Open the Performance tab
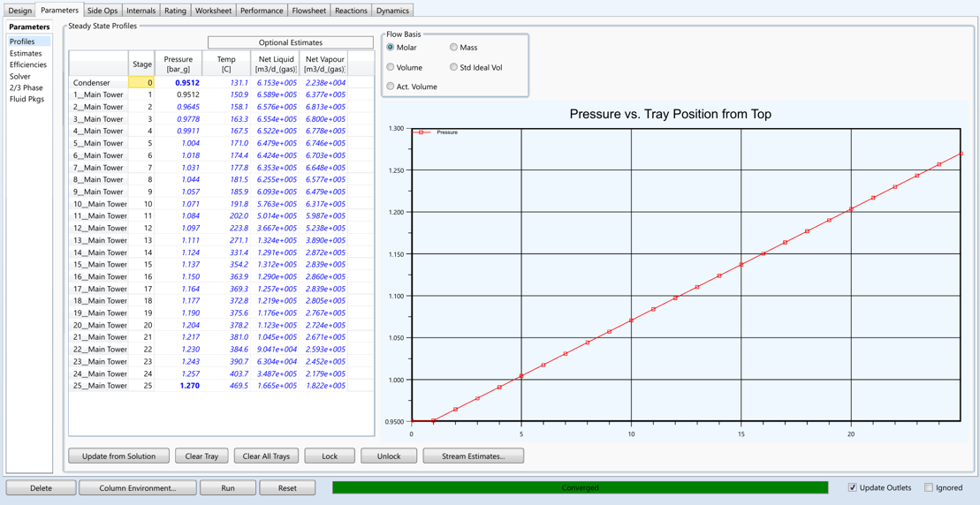The image size is (980, 505). (262, 11)
